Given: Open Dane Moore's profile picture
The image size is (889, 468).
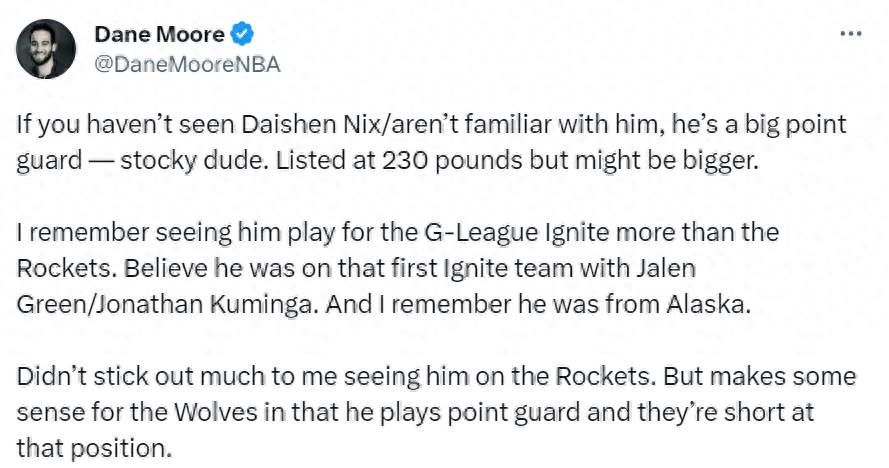Looking at the screenshot, I should pos(45,49).
